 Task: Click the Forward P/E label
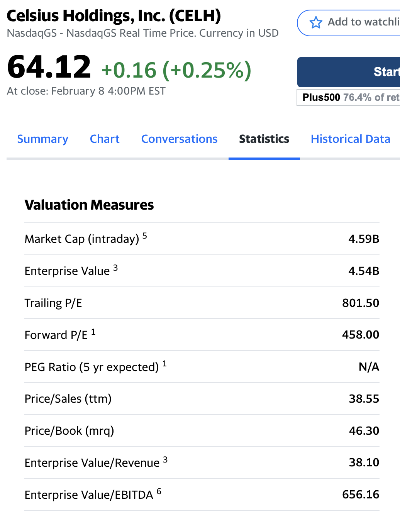pos(56,335)
